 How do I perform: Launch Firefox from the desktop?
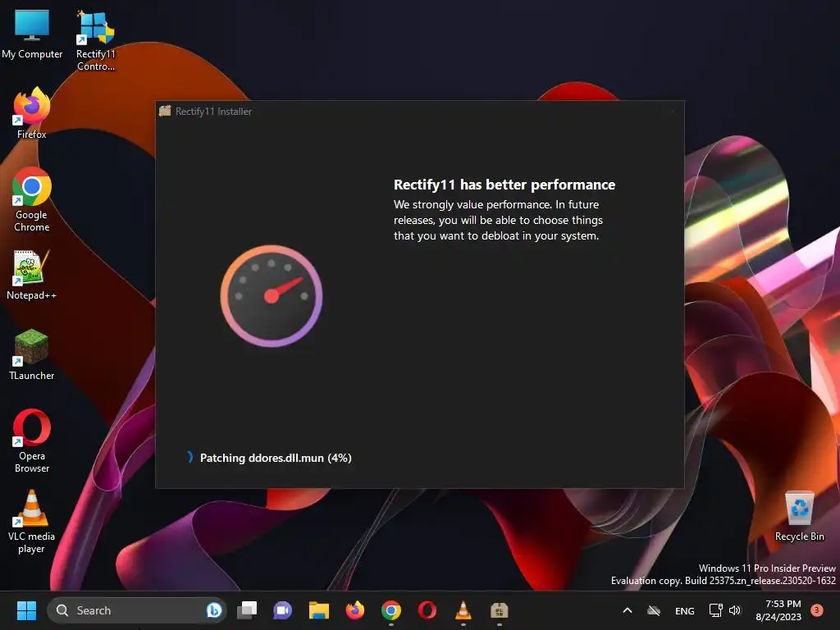pyautogui.click(x=32, y=112)
